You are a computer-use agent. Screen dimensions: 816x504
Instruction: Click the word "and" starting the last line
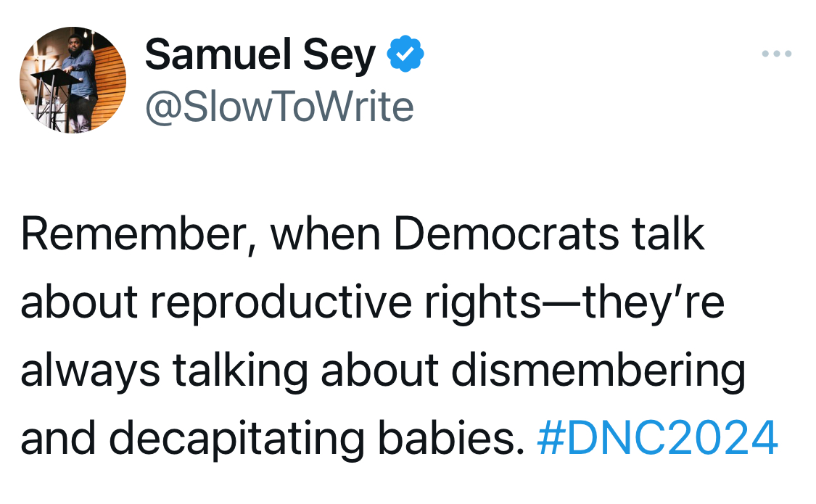point(59,438)
